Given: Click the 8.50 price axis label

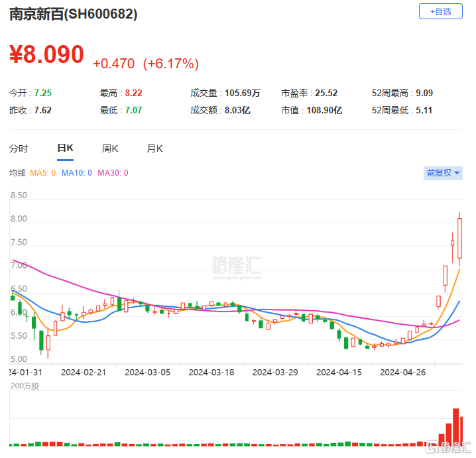Looking at the screenshot, I should [x=19, y=195].
